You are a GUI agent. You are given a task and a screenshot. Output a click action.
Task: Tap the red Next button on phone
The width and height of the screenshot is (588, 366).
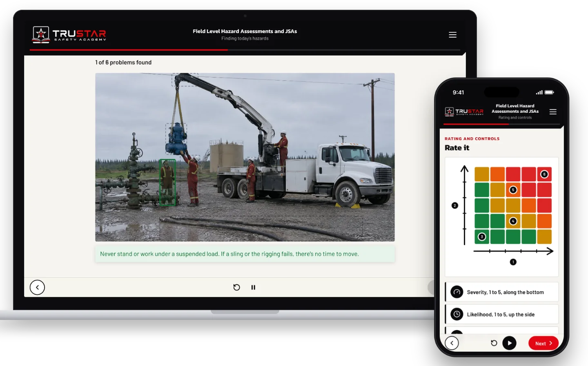click(543, 343)
